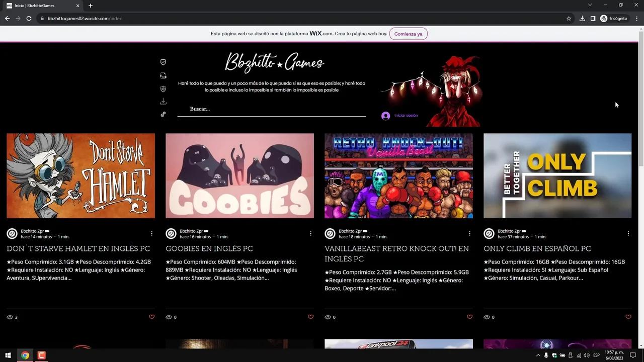Open the GOOBIES EN INGLÉS PC post title

pos(209,249)
